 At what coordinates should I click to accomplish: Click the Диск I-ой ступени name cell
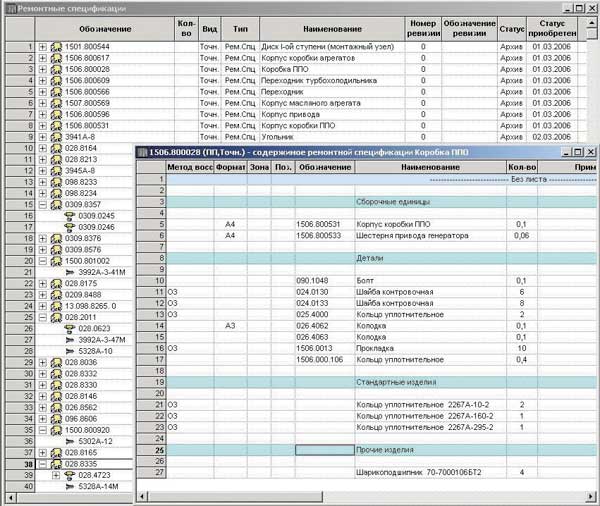click(332, 47)
